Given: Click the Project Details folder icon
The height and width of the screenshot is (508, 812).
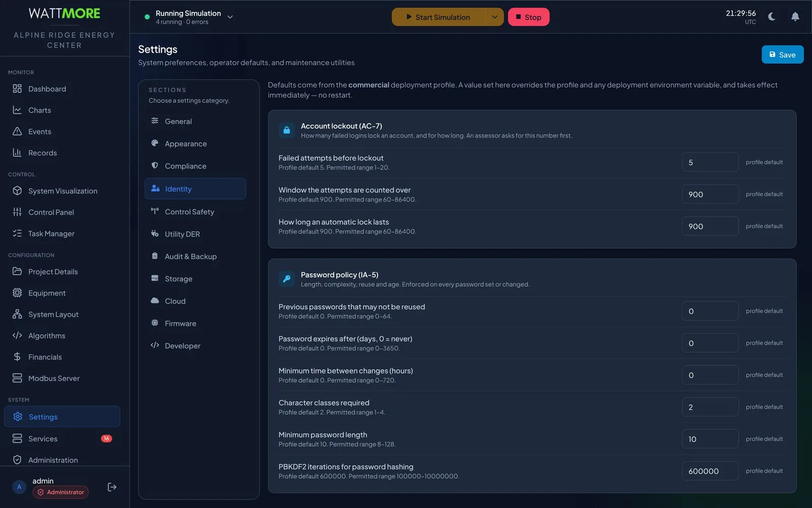Looking at the screenshot, I should tap(17, 272).
